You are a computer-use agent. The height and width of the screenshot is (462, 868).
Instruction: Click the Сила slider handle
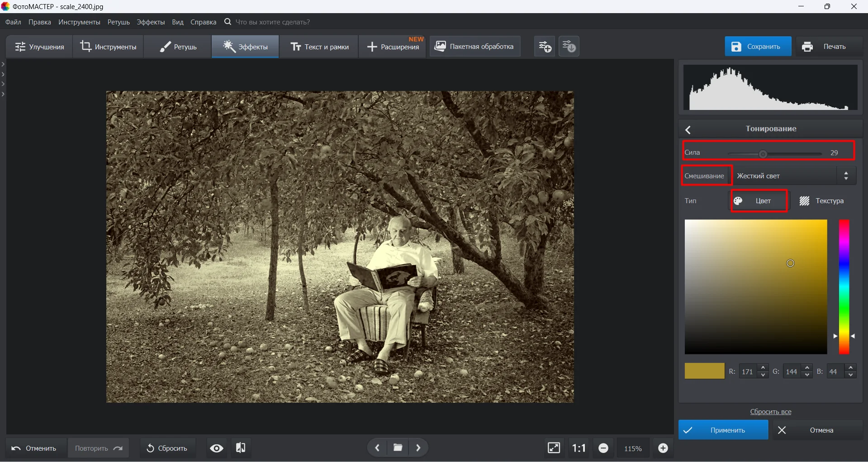click(x=763, y=154)
